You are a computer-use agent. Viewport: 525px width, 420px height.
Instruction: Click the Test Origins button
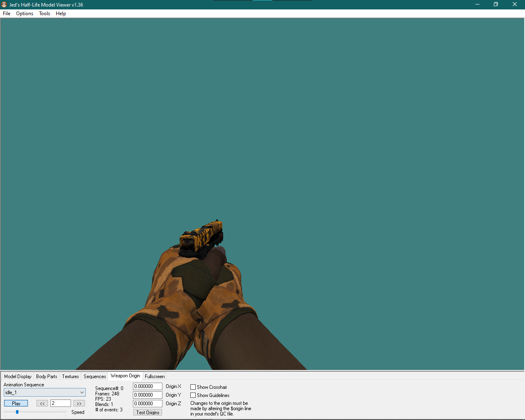click(x=148, y=412)
